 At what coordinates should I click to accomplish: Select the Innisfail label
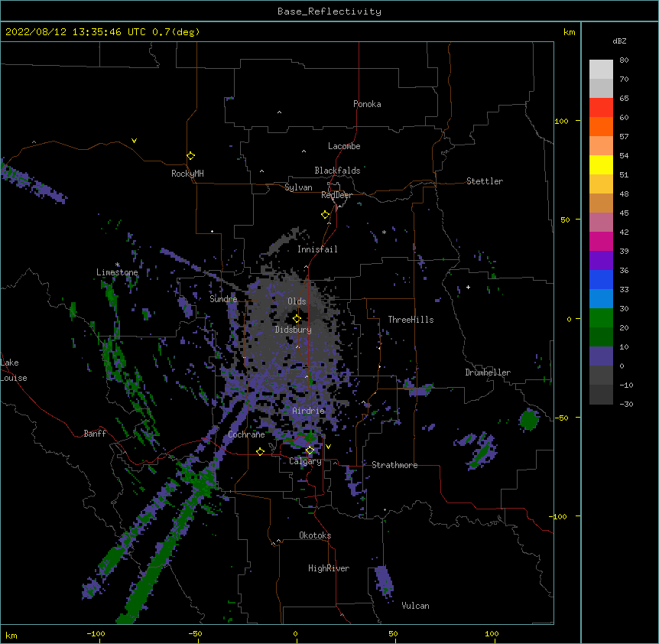pos(317,249)
